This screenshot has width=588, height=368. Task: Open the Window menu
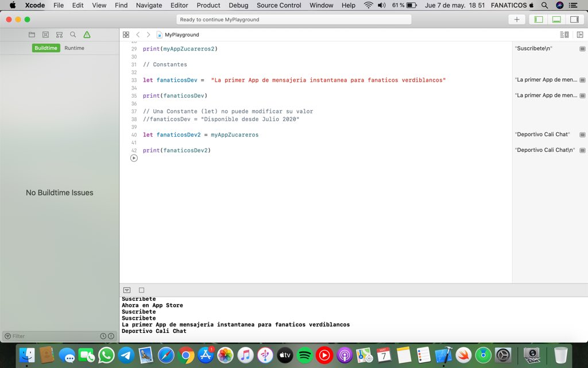coord(322,5)
